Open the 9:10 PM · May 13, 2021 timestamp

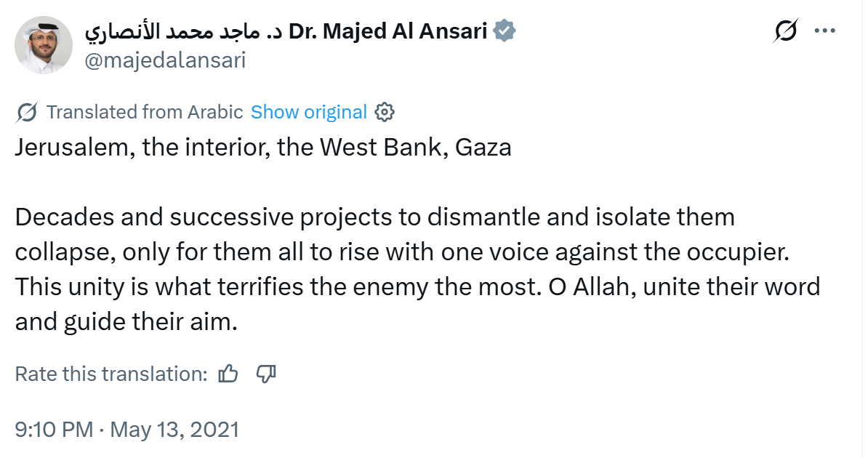(126, 429)
